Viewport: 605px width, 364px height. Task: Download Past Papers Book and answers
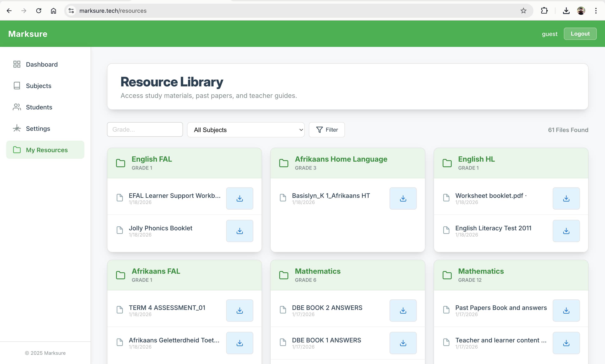pos(566,311)
